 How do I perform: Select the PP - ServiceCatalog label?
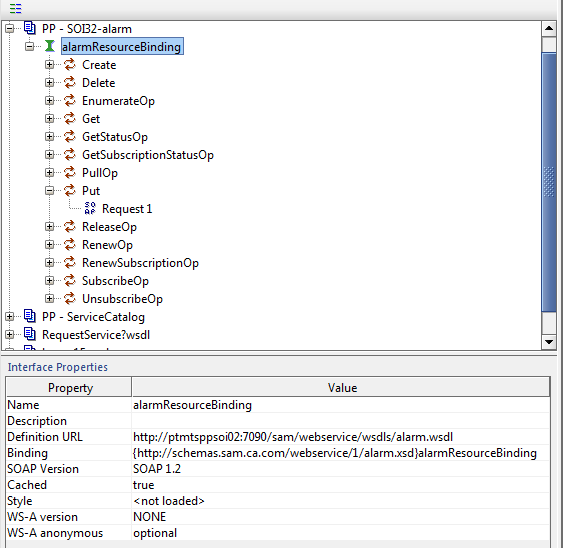93,317
